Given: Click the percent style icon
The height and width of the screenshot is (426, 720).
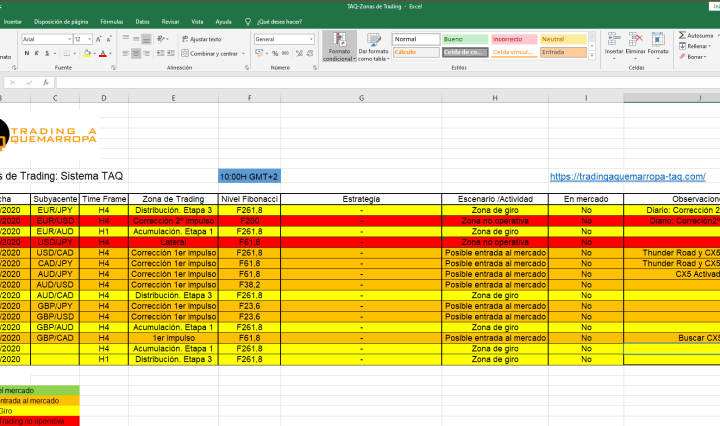Looking at the screenshot, I should click(275, 53).
